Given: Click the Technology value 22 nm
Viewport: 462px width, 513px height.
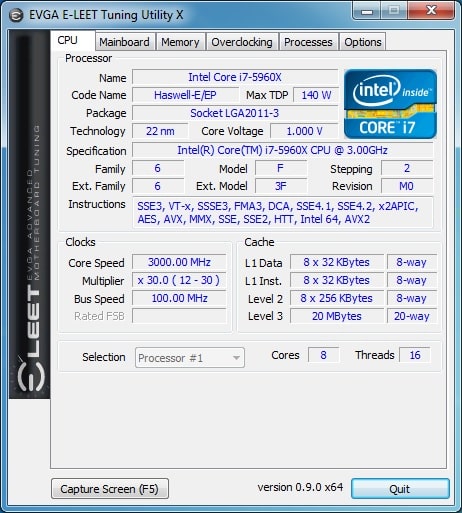Looking at the screenshot, I should click(x=160, y=131).
